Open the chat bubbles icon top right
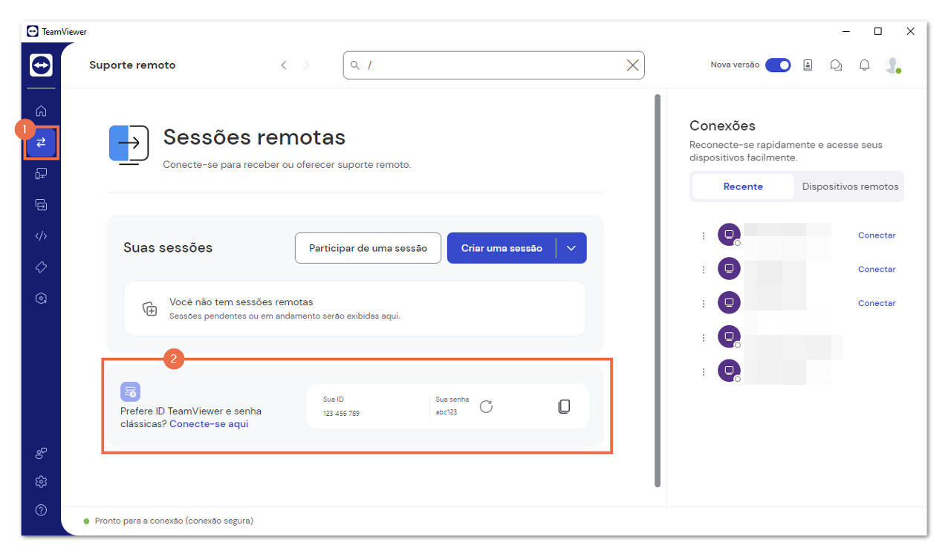This screenshot has width=951, height=560. point(836,65)
